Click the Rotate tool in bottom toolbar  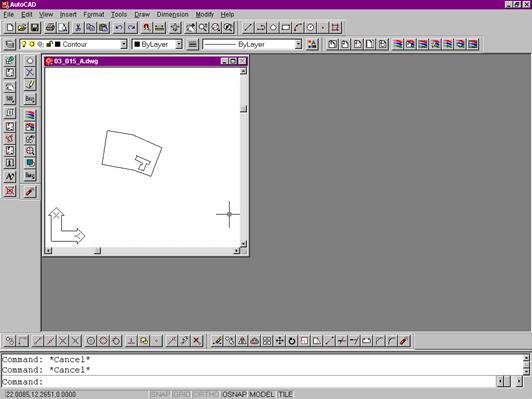click(292, 341)
